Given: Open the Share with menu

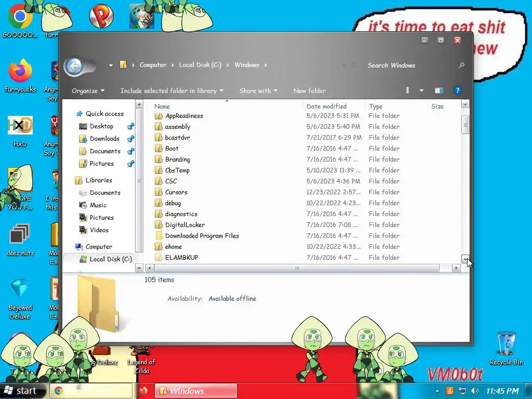Looking at the screenshot, I should (x=258, y=90).
